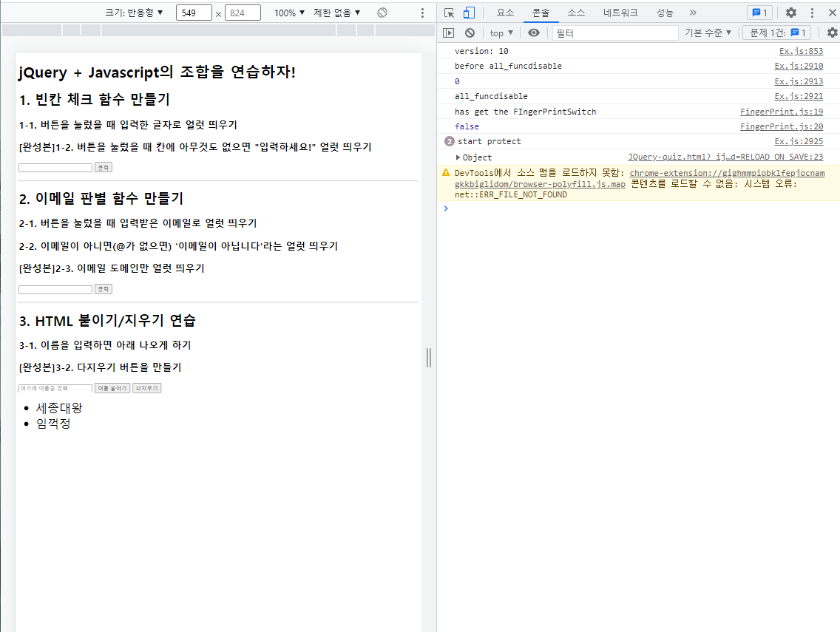Click the 'version: 10' console message
This screenshot has width=840, height=632.
pyautogui.click(x=481, y=51)
